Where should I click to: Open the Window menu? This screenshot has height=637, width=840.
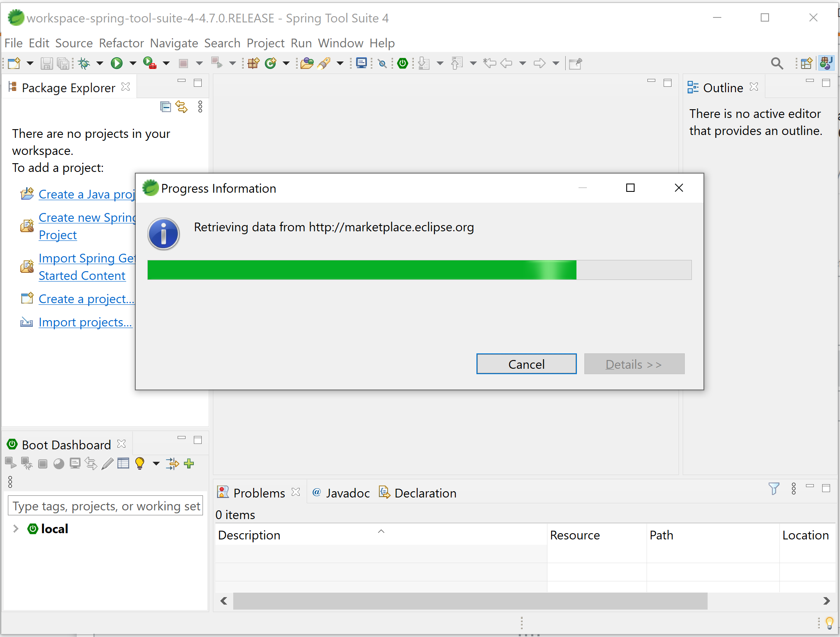click(x=340, y=43)
